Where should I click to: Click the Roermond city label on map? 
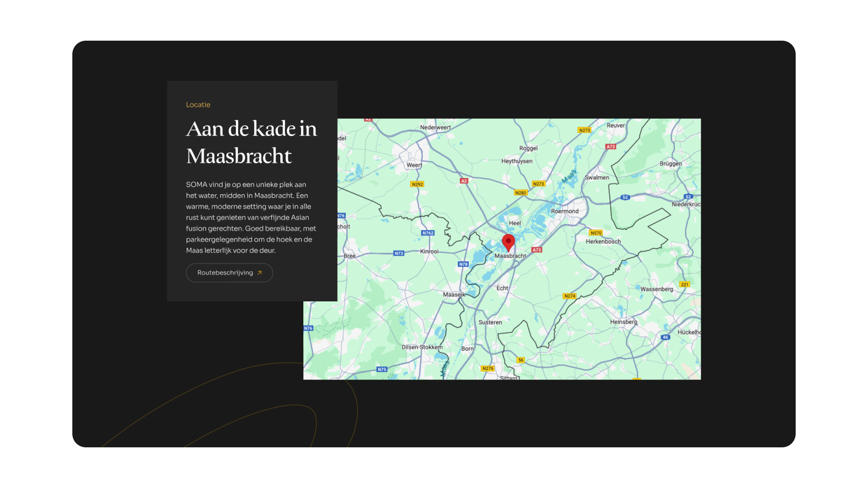click(565, 211)
